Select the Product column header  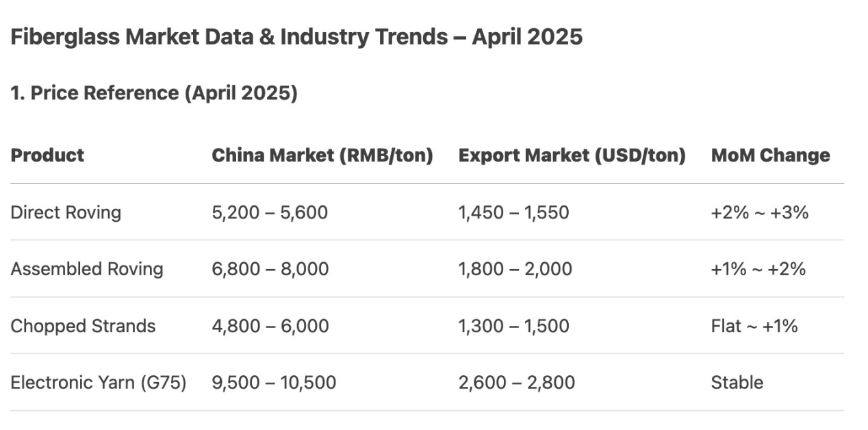click(47, 155)
